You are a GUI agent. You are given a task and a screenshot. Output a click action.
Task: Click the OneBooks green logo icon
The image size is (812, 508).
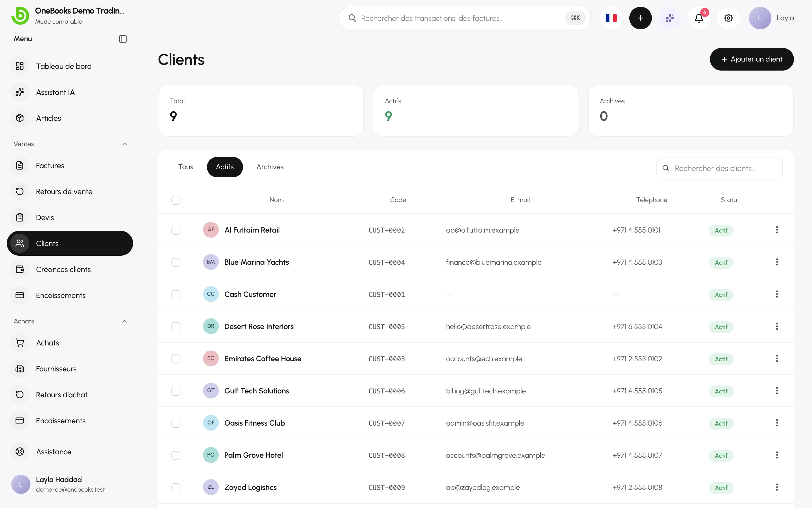(20, 16)
